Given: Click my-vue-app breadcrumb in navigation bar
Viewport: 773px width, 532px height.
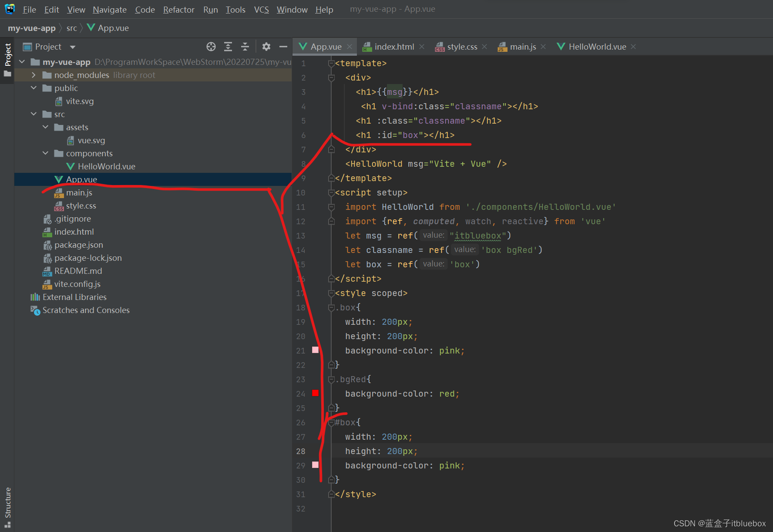Looking at the screenshot, I should 32,28.
